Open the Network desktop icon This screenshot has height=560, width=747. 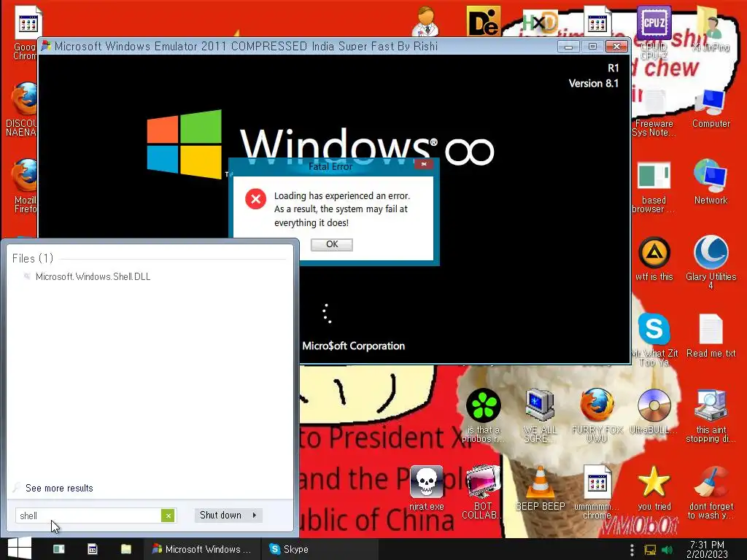(711, 182)
